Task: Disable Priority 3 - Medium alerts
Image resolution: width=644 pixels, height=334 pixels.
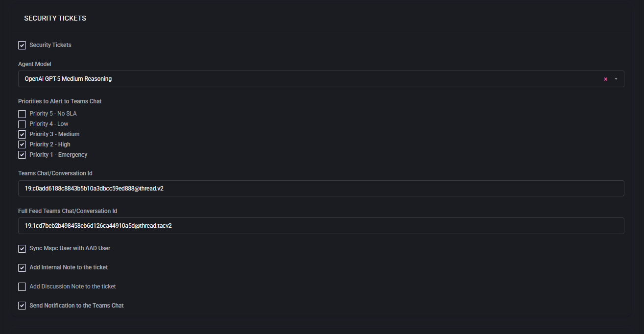Action: [x=22, y=135]
